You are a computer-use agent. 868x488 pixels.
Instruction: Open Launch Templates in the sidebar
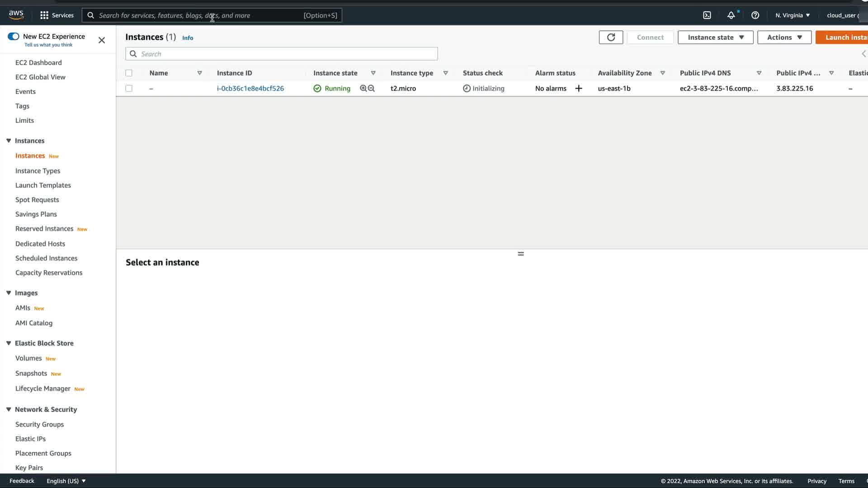(43, 185)
